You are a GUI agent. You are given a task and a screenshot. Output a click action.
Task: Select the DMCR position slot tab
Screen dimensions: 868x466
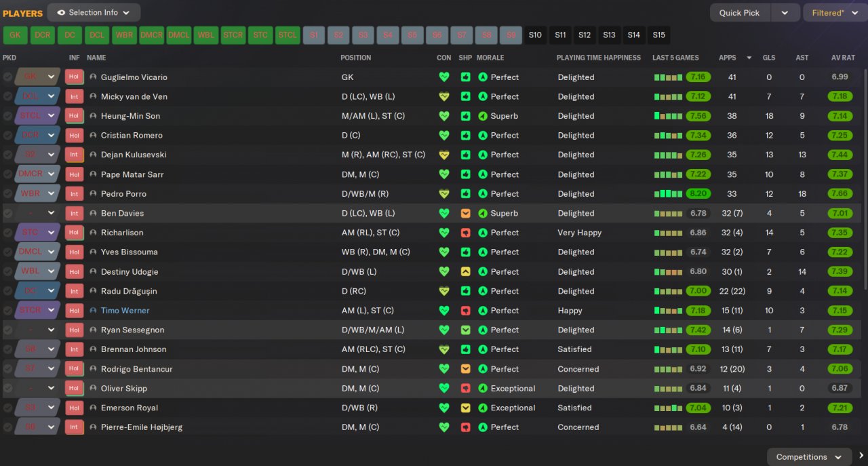[x=152, y=35]
